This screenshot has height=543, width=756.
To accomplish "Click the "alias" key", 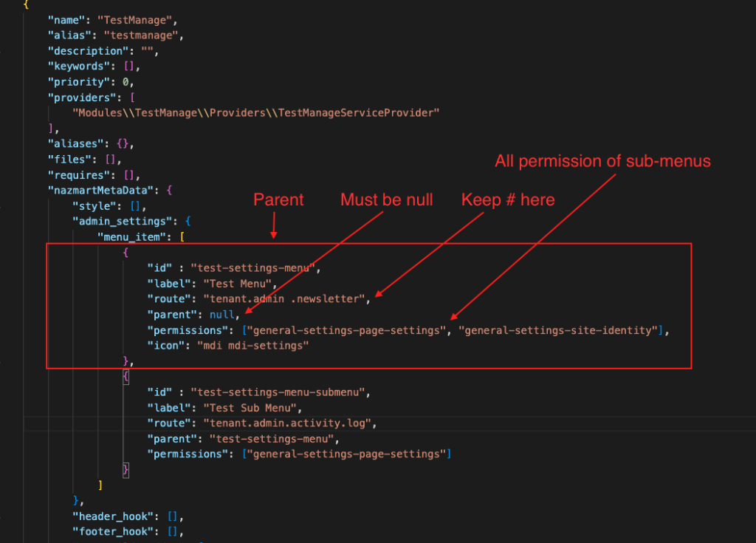I will point(69,35).
